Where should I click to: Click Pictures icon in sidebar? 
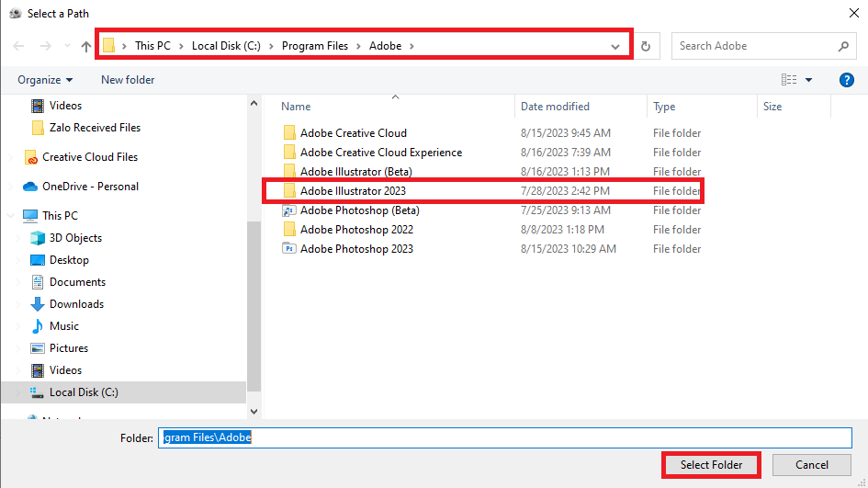[x=37, y=348]
